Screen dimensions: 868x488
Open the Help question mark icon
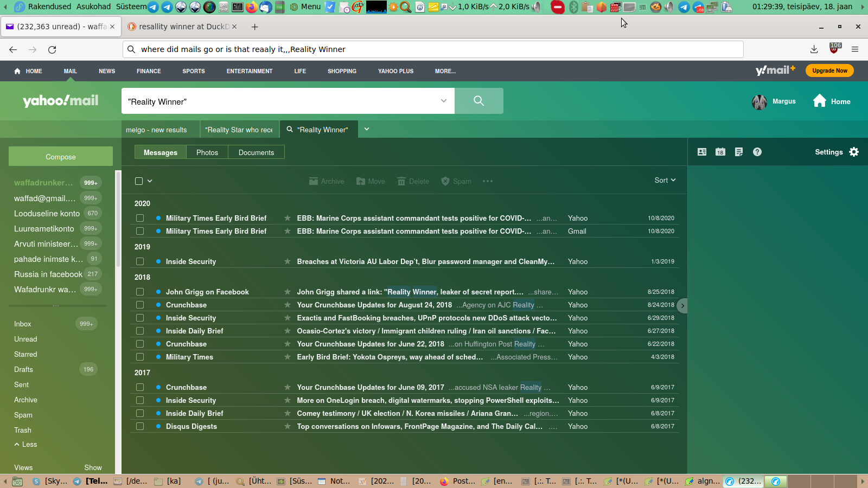757,152
